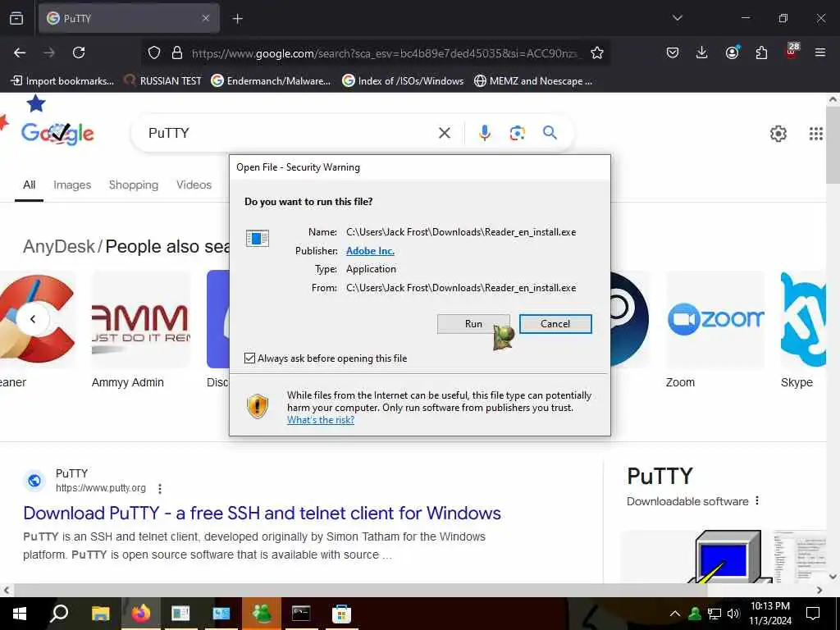Image resolution: width=840 pixels, height=630 pixels.
Task: Show Firefox downloads panel
Action: [x=702, y=52]
